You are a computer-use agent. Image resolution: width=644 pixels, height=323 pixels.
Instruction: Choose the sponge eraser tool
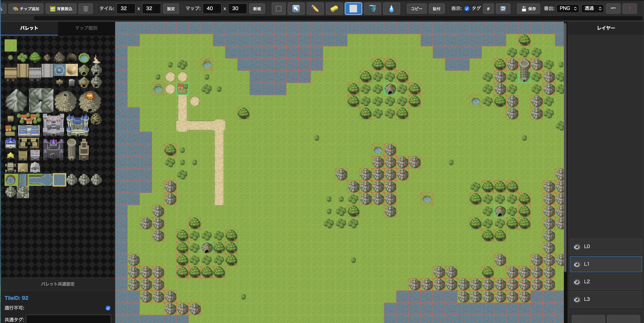pos(334,9)
